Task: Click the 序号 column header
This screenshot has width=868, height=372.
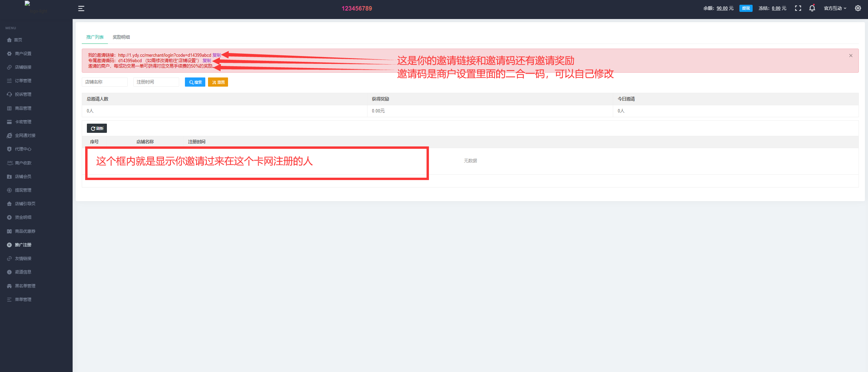Action: pyautogui.click(x=94, y=142)
